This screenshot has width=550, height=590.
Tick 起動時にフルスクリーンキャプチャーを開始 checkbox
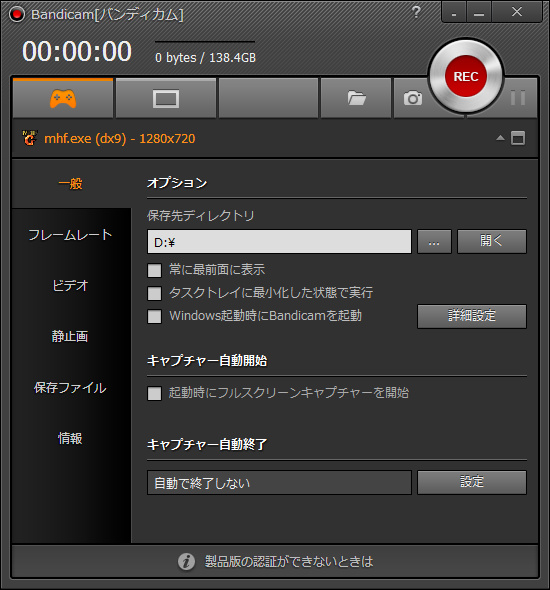pyautogui.click(x=154, y=394)
